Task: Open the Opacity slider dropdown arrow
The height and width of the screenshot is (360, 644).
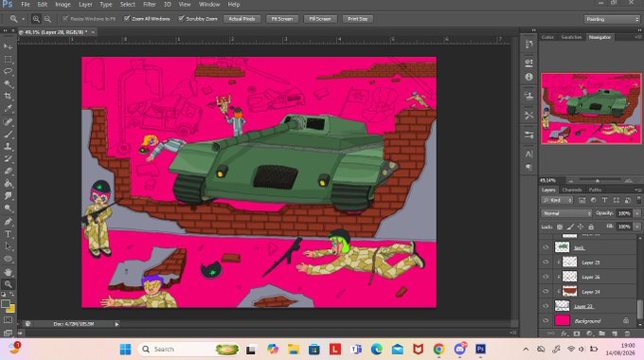Action: click(637, 213)
